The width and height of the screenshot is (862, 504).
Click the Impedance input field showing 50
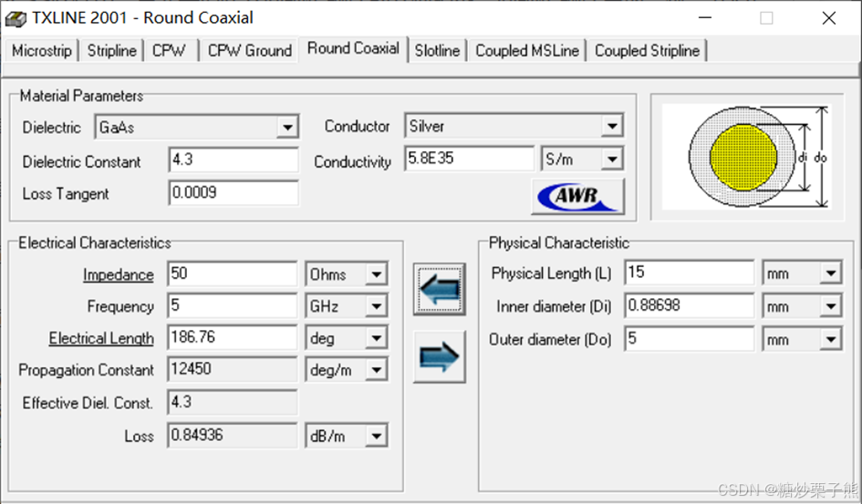tap(232, 273)
